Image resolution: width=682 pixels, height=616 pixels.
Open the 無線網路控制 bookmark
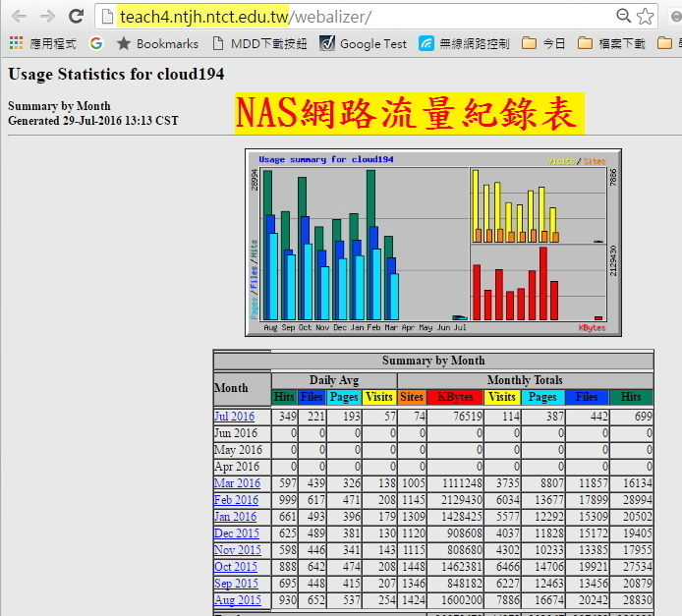pyautogui.click(x=465, y=43)
